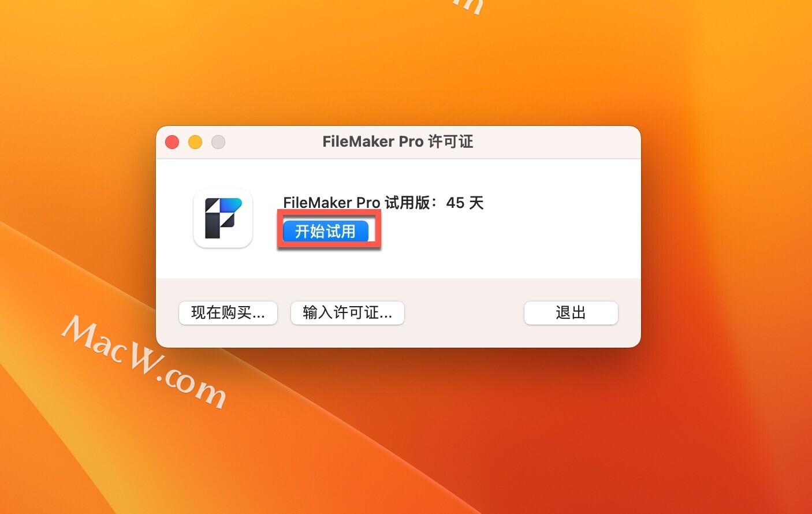Quit via the 退出 button
The image size is (812, 514).
(x=571, y=312)
